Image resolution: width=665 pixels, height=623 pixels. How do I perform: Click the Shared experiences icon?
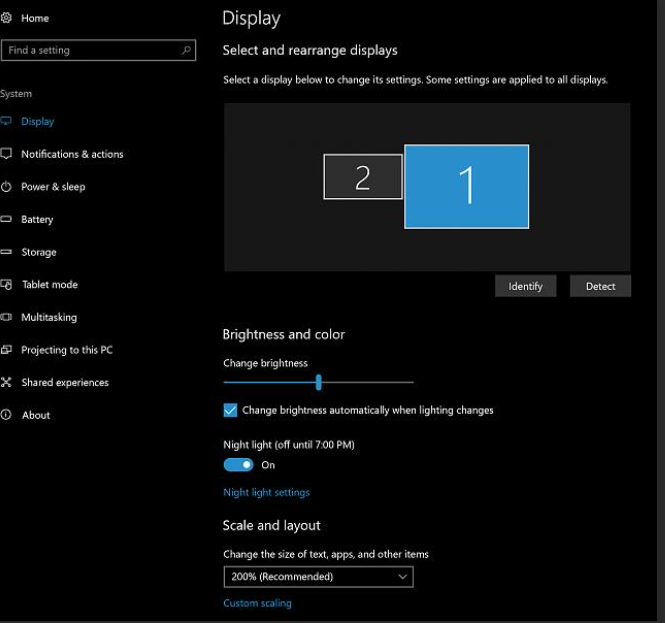(6, 382)
